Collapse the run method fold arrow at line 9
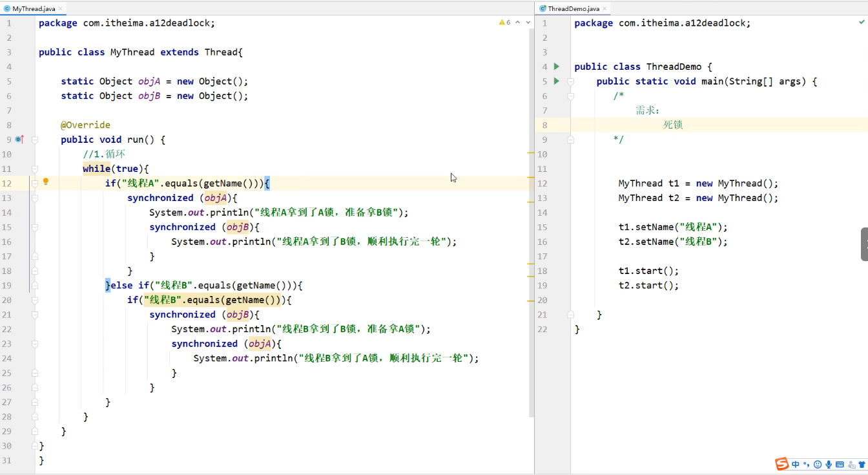 34,139
